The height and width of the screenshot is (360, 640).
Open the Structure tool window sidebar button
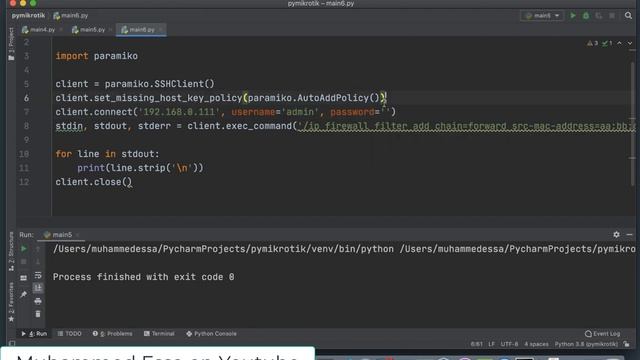coord(11,251)
